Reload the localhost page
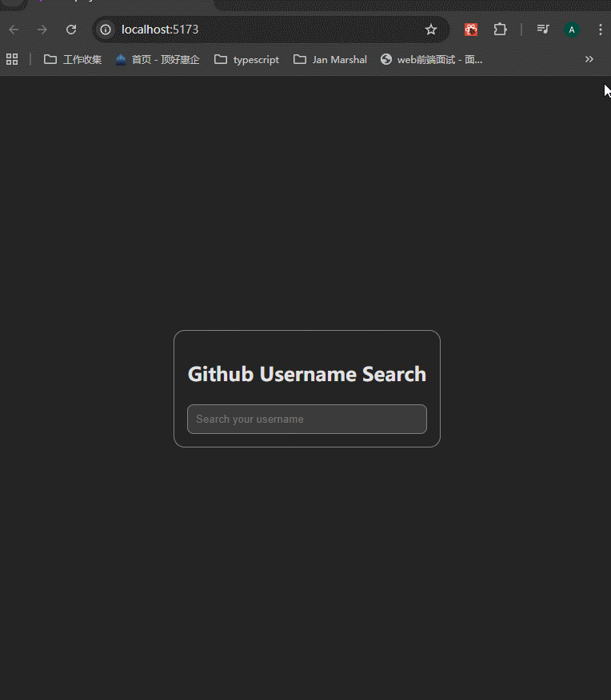Viewport: 611px width, 700px height. pyautogui.click(x=71, y=30)
